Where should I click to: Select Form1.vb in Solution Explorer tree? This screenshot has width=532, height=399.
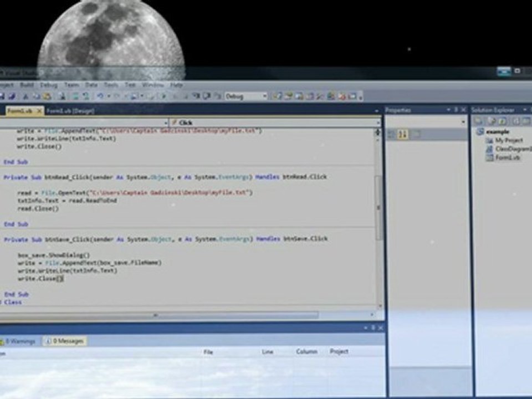[508, 157]
